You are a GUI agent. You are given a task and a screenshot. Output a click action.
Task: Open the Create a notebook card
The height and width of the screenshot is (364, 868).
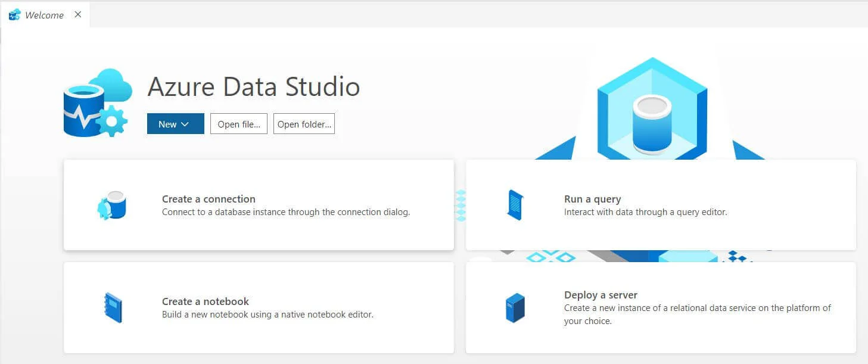click(x=259, y=307)
